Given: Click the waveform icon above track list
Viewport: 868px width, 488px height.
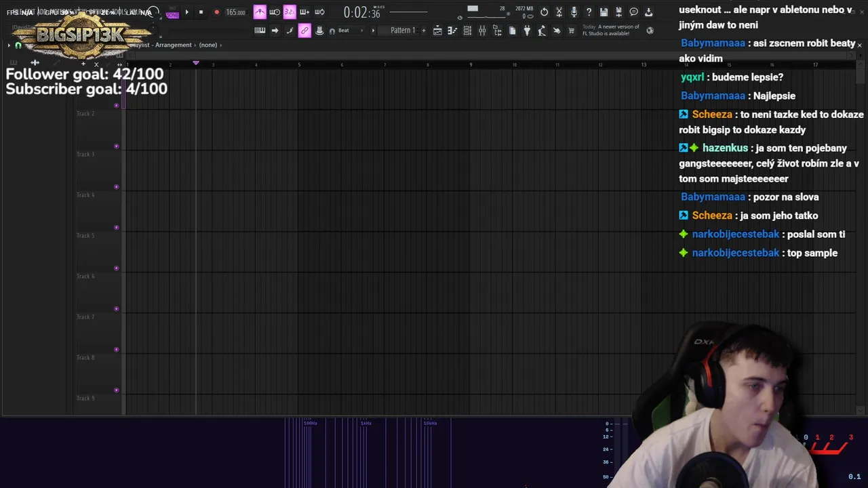Looking at the screenshot, I should 35,62.
